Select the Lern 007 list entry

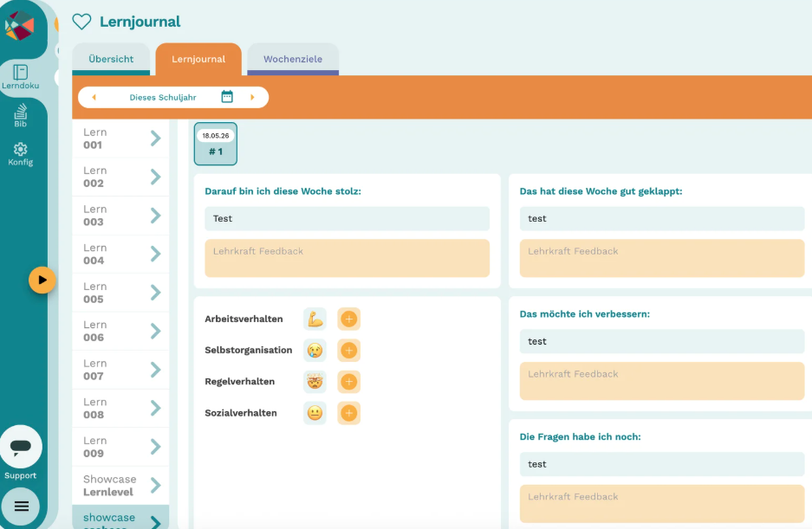coord(120,370)
